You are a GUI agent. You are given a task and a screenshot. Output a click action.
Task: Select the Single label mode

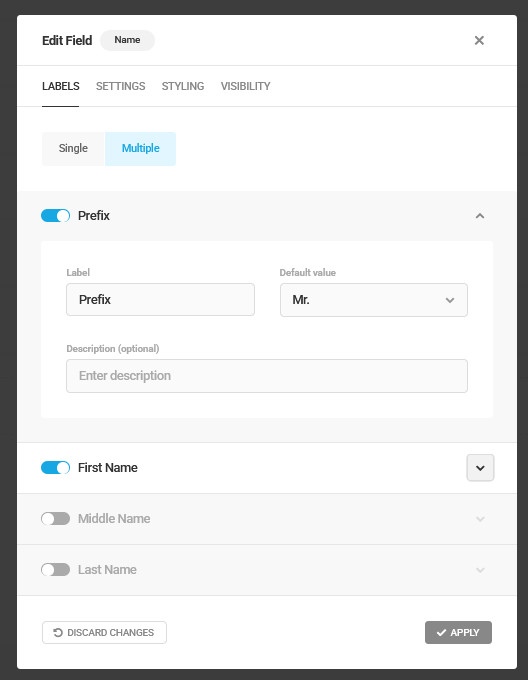click(x=73, y=148)
